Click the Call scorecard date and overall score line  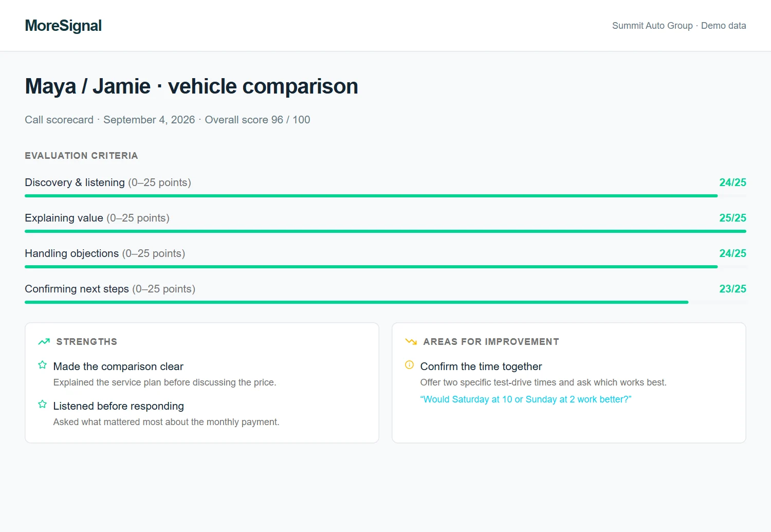[x=168, y=120]
